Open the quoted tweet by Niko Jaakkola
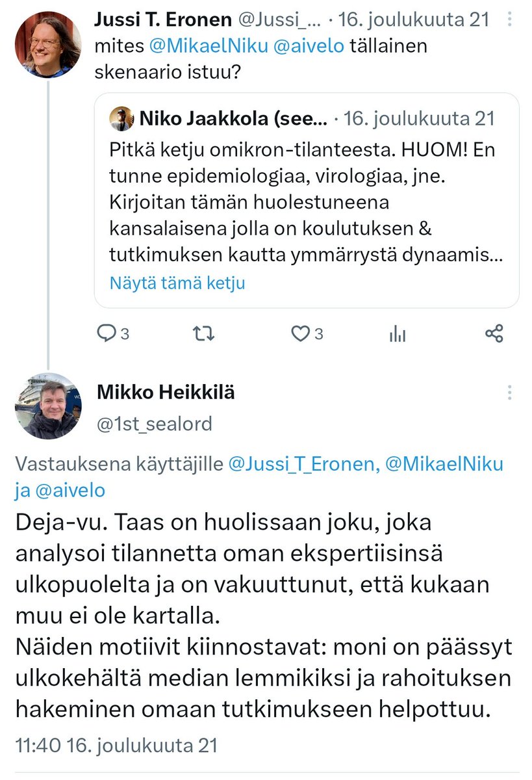The width and height of the screenshot is (532, 780). point(307,203)
